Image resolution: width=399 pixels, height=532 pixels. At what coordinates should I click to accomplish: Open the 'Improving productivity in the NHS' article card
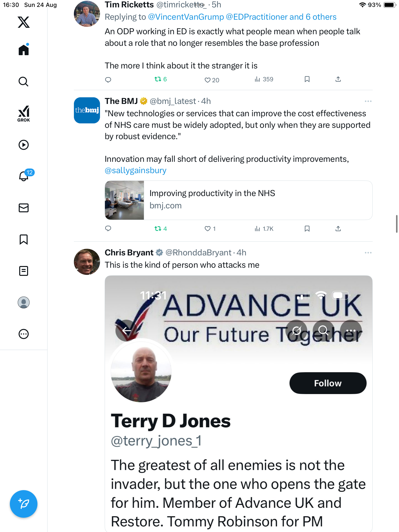pyautogui.click(x=238, y=200)
